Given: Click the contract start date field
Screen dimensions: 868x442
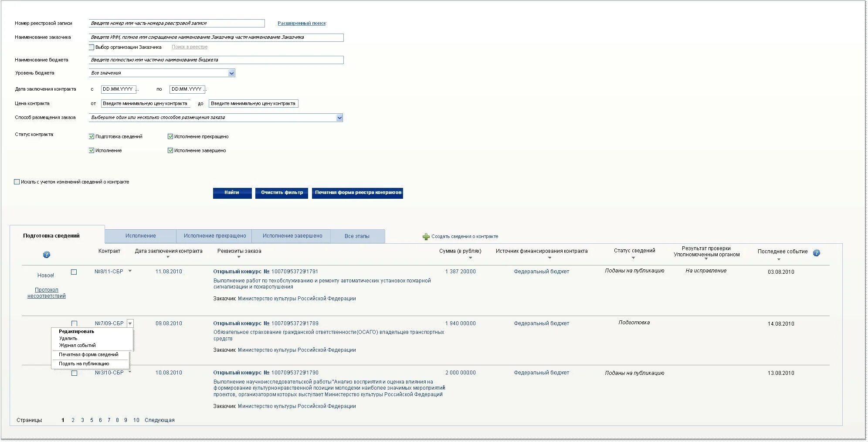Looking at the screenshot, I should [119, 89].
